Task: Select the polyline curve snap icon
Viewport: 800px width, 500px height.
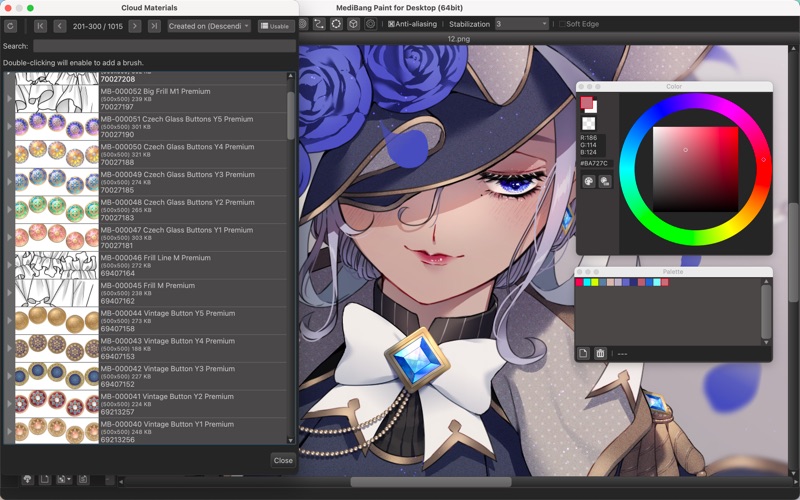Action: point(319,24)
